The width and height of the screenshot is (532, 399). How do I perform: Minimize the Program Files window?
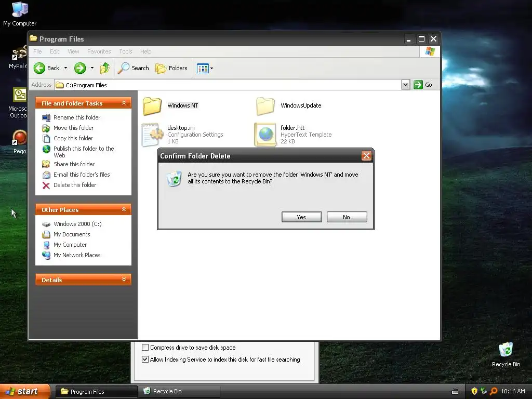click(409, 39)
